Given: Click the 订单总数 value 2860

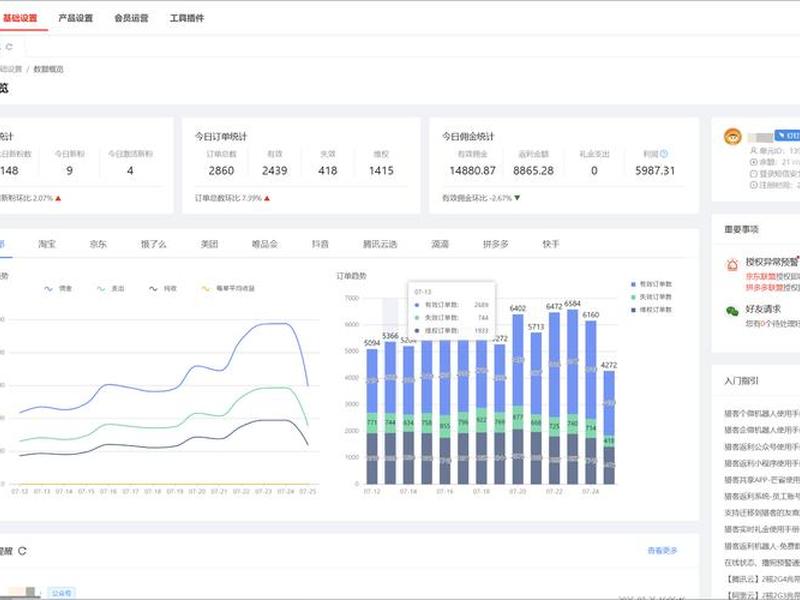Looking at the screenshot, I should [x=221, y=170].
